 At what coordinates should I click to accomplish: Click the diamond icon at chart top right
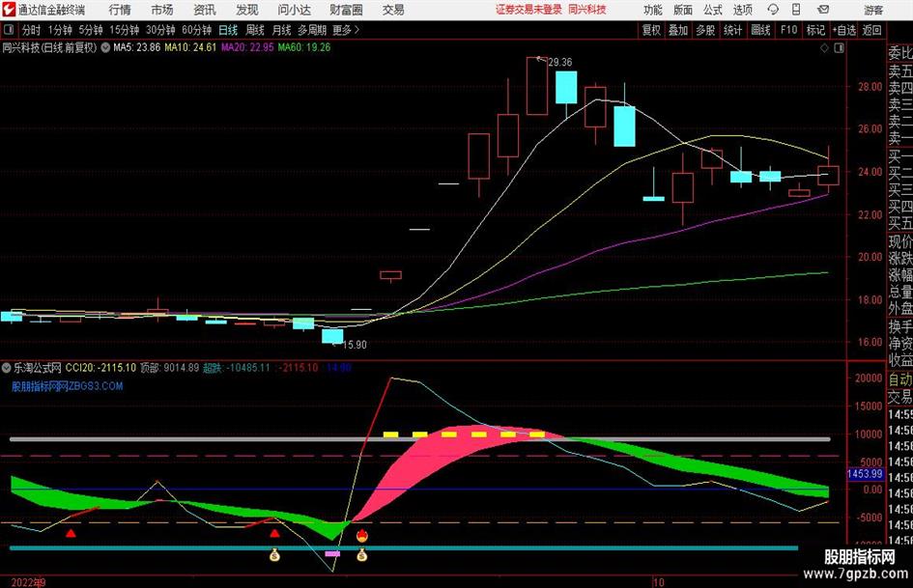point(824,47)
